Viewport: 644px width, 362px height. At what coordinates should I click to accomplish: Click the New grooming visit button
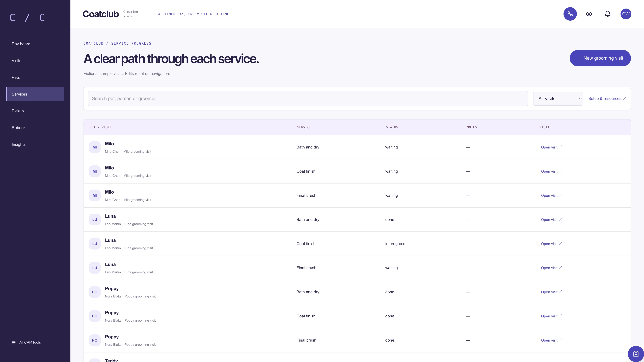[600, 58]
